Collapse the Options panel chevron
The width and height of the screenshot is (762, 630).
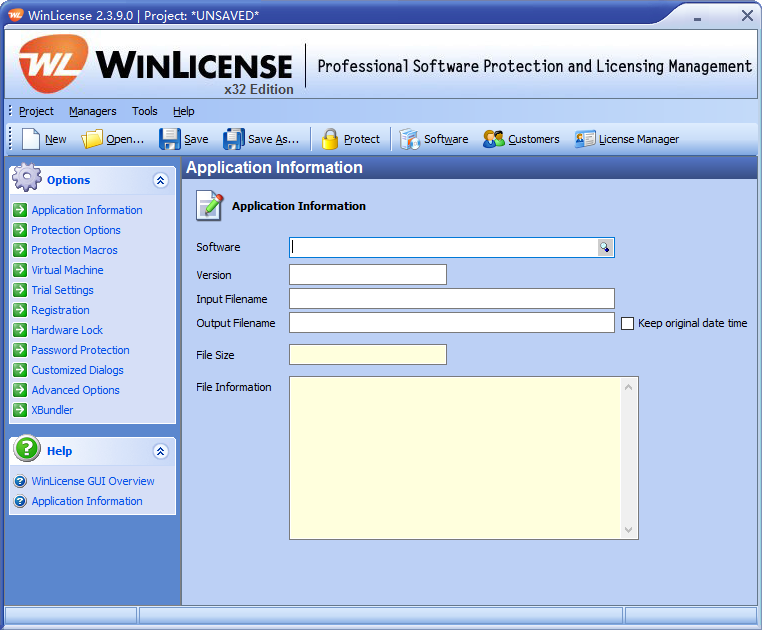click(160, 181)
